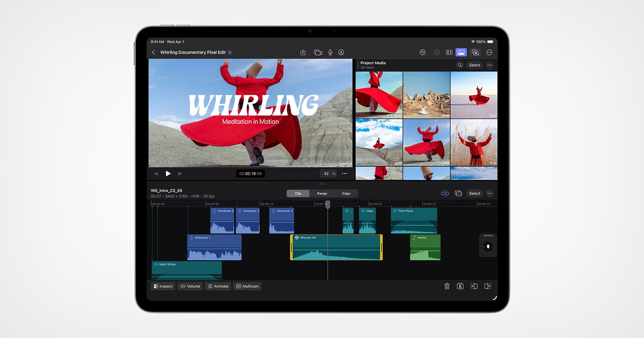Start a voiceover with the microphone icon
644x338 pixels.
[x=330, y=52]
